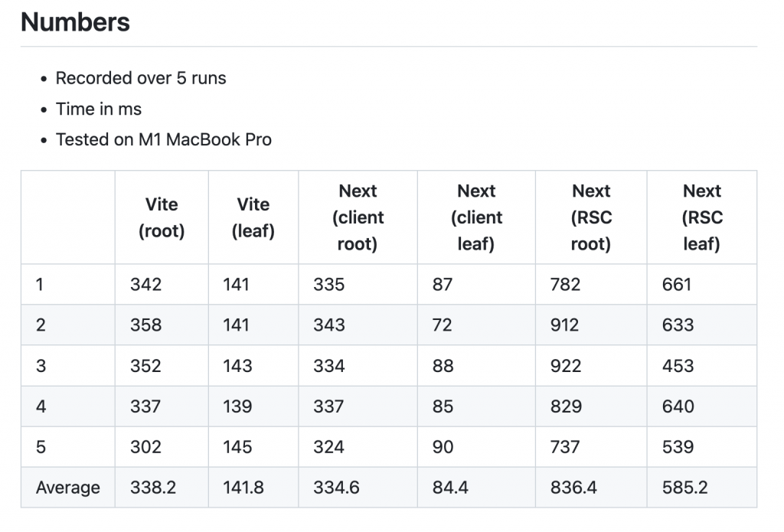Select the cell with value 145

pos(237,447)
